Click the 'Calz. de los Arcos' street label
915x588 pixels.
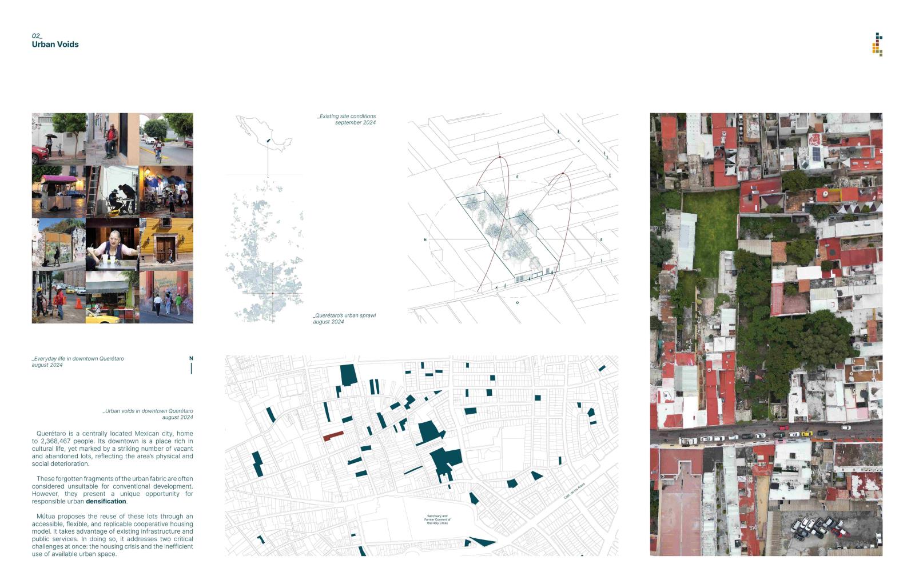(574, 491)
